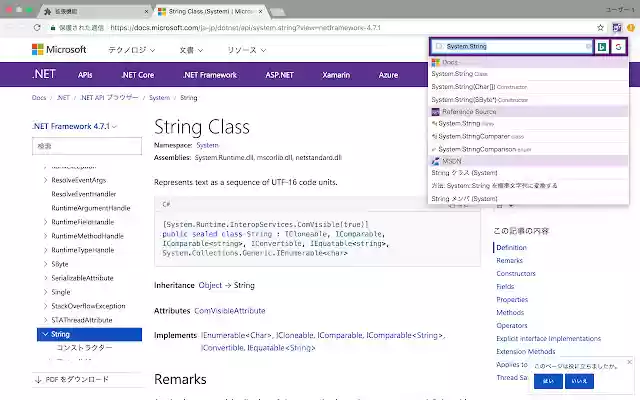Select System.StringComparer class suggestion
This screenshot has height=400, width=640.
point(529,136)
